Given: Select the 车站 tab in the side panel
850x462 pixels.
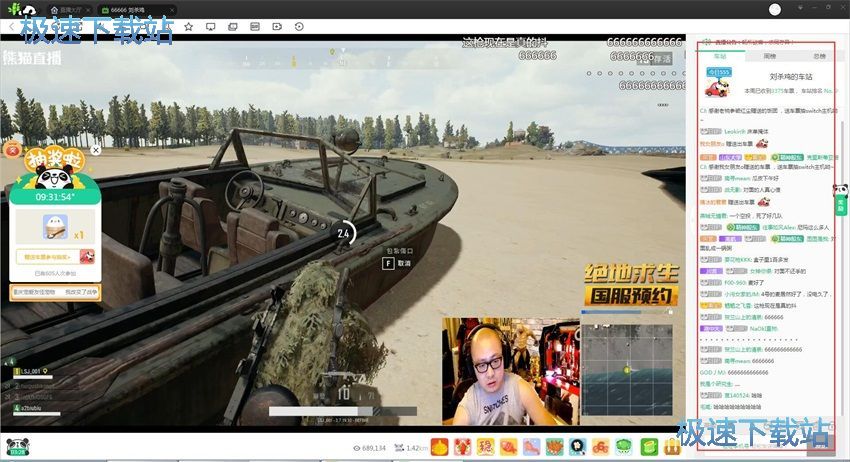Looking at the screenshot, I should pos(720,56).
